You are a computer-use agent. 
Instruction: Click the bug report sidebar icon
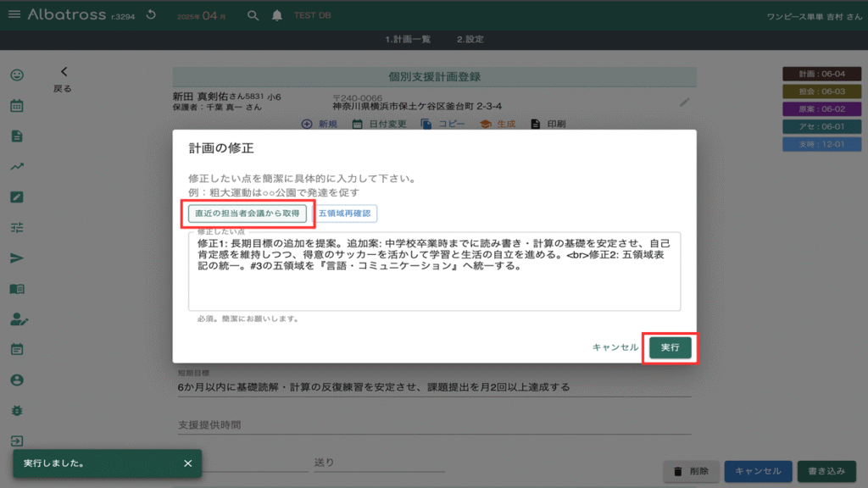pyautogui.click(x=17, y=411)
